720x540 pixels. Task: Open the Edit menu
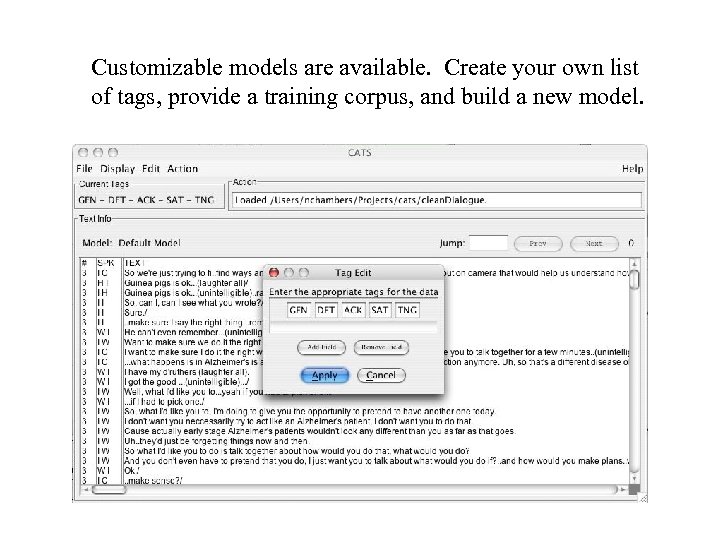point(151,169)
